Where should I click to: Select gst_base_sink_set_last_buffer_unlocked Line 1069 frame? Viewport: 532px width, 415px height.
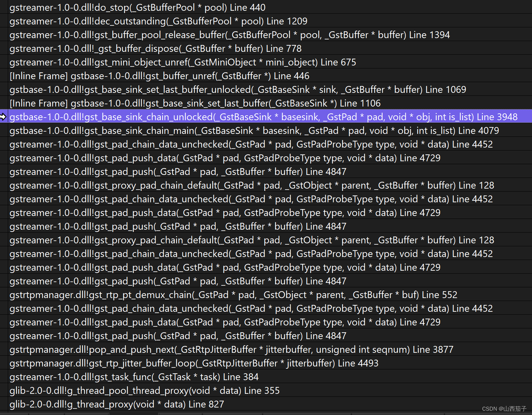tap(270, 89)
